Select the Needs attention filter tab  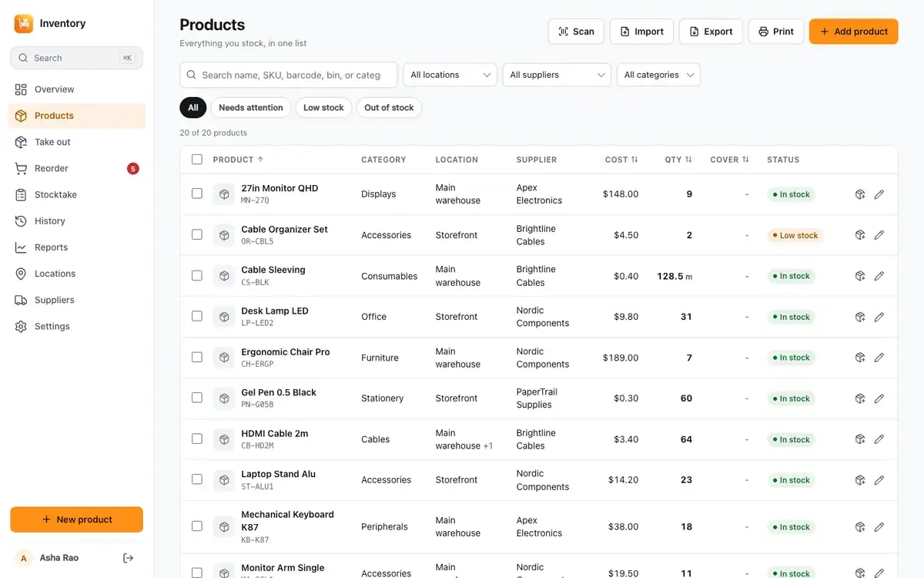(x=251, y=108)
